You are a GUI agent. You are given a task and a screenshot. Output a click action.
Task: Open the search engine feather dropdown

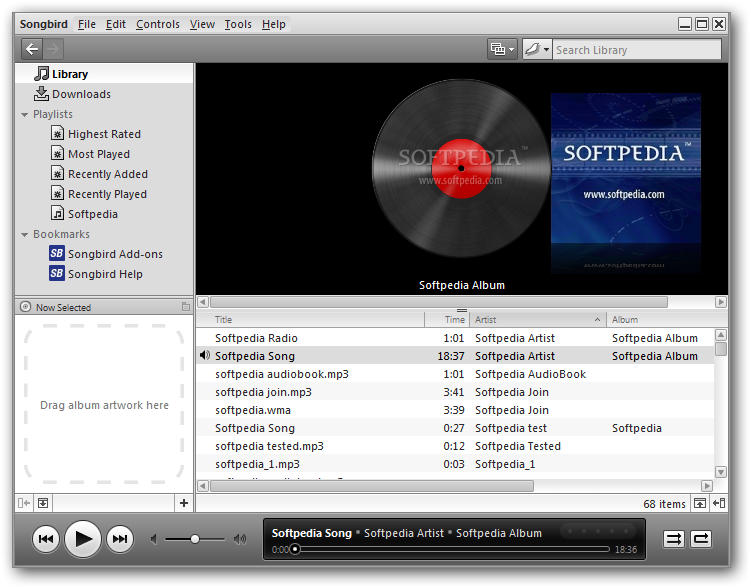(537, 49)
